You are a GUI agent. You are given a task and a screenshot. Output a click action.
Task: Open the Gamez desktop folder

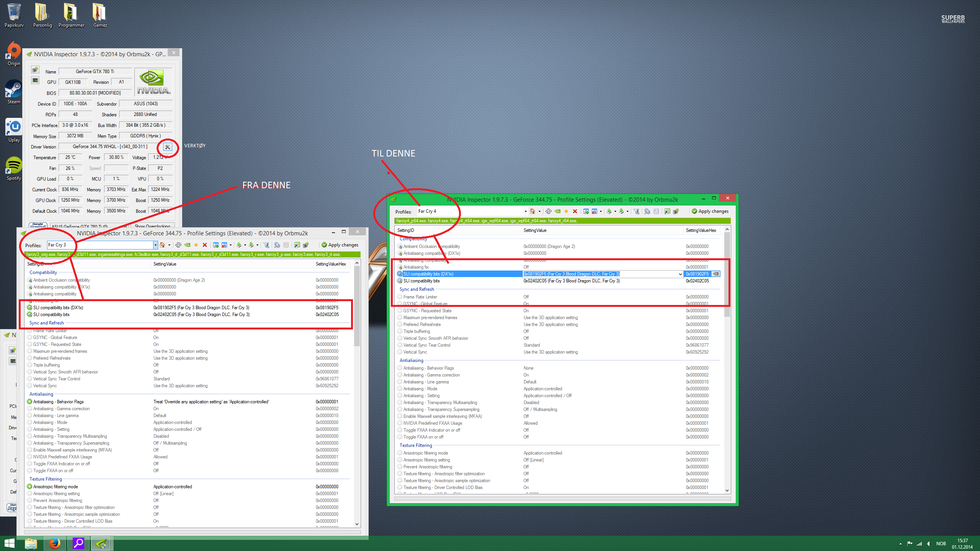click(x=100, y=15)
